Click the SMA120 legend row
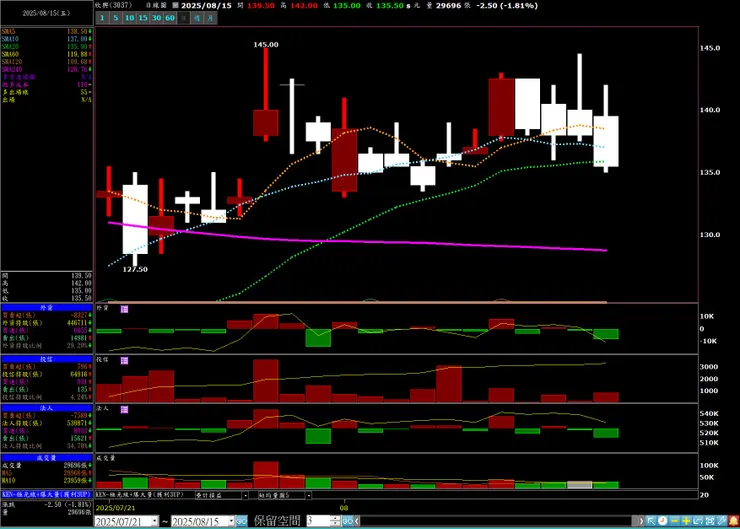The width and height of the screenshot is (740, 529). click(x=47, y=62)
